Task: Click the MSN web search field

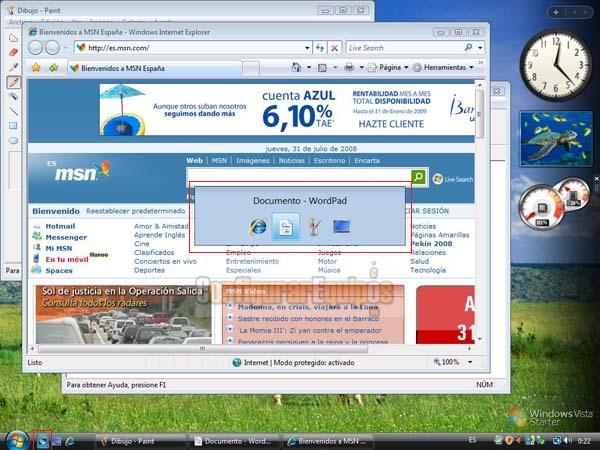Action: 298,176
